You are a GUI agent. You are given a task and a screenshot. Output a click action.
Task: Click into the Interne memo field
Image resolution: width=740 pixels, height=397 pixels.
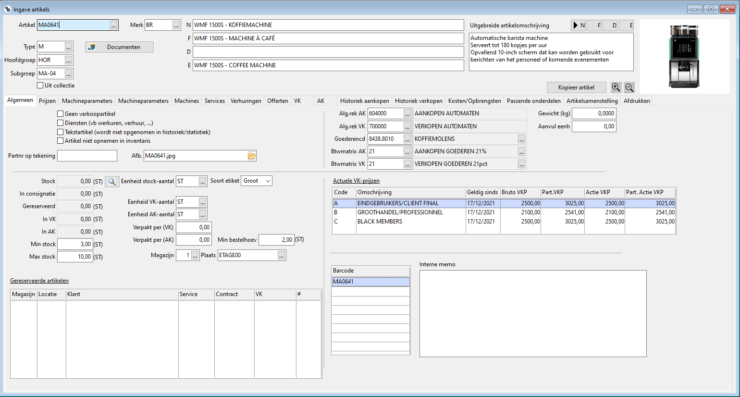(x=533, y=313)
